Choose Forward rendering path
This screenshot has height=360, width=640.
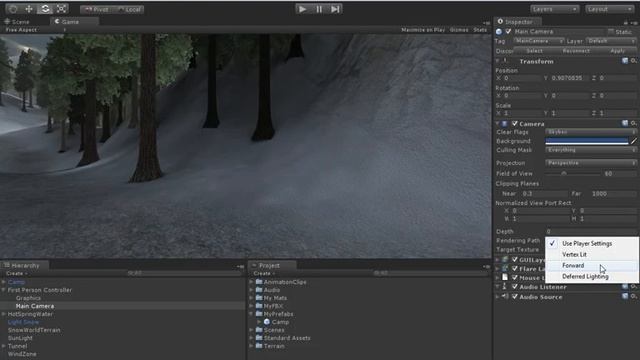click(592, 265)
